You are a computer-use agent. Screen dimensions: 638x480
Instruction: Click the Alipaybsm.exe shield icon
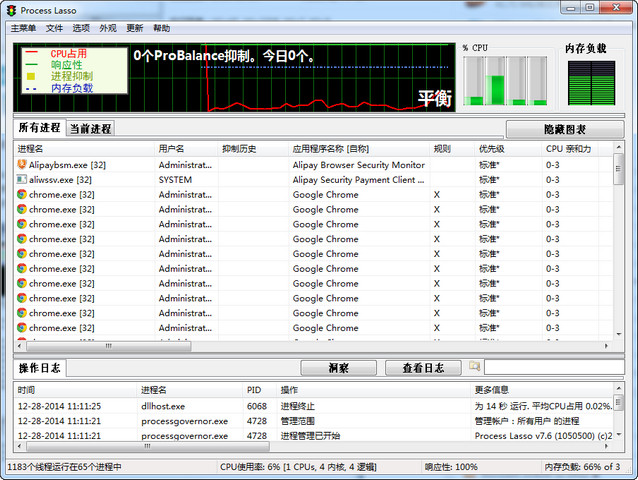coord(22,165)
